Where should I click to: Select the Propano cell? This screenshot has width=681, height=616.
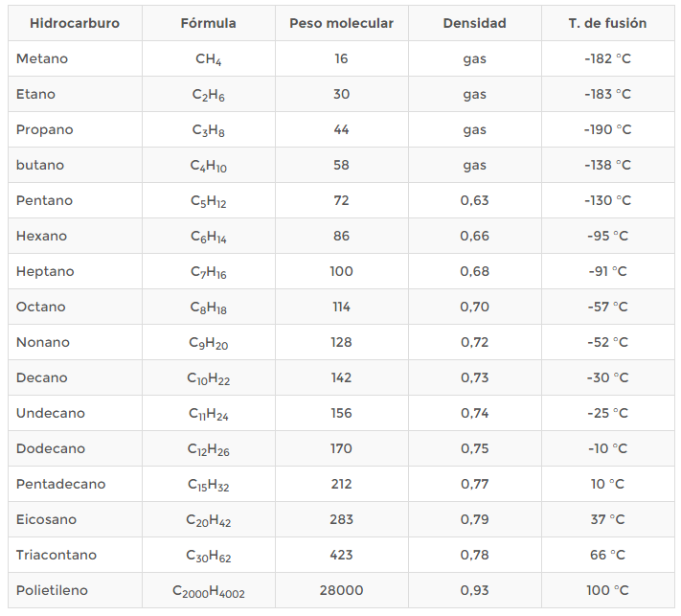pos(44,129)
